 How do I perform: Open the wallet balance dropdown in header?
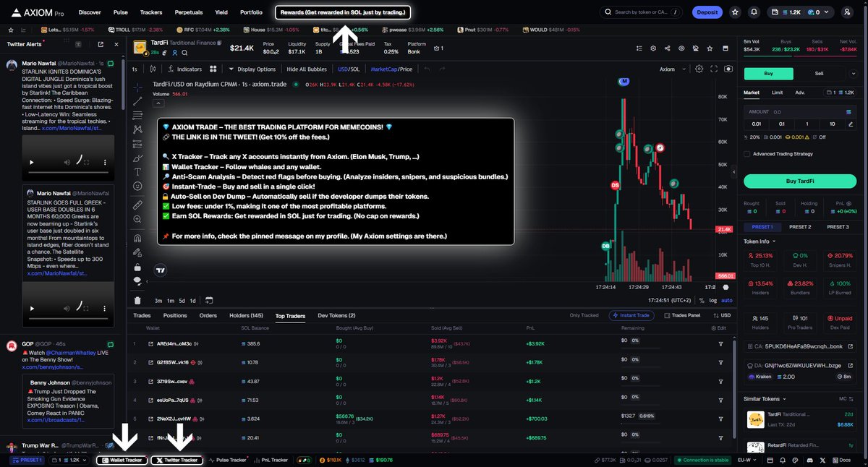(x=802, y=12)
